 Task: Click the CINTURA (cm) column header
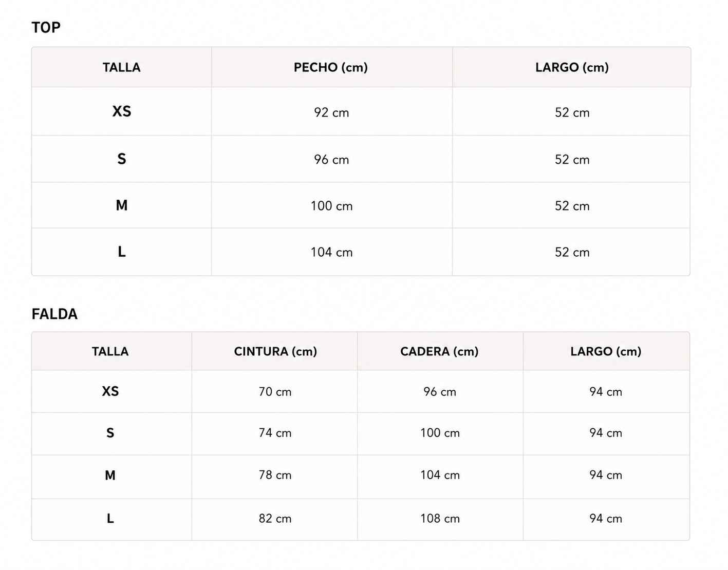click(x=275, y=351)
